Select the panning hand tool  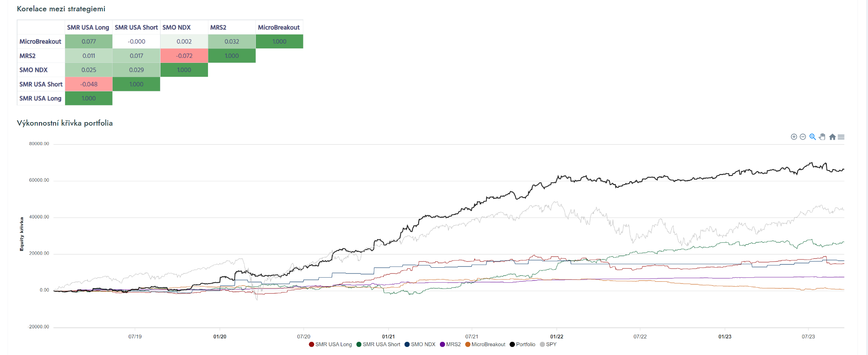[x=822, y=137]
